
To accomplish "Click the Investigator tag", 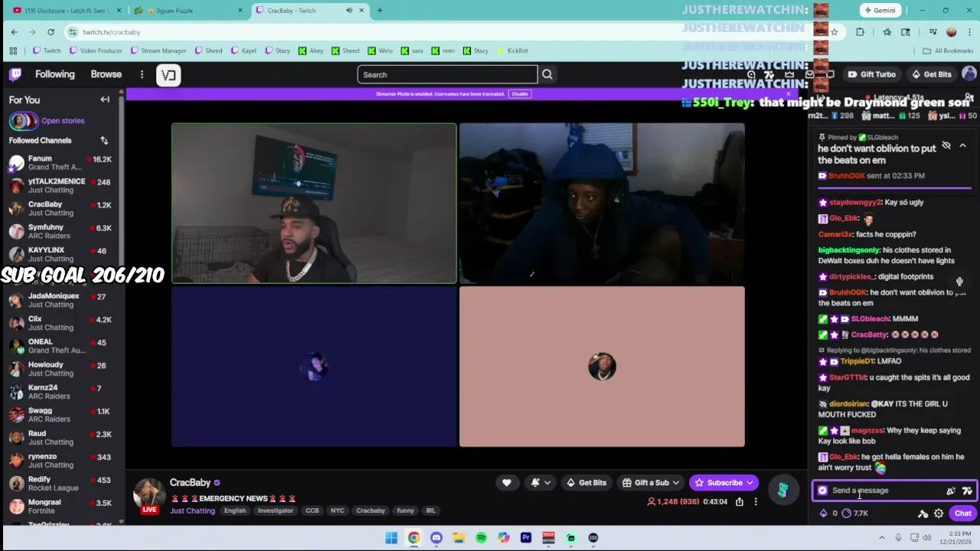I will [276, 510].
